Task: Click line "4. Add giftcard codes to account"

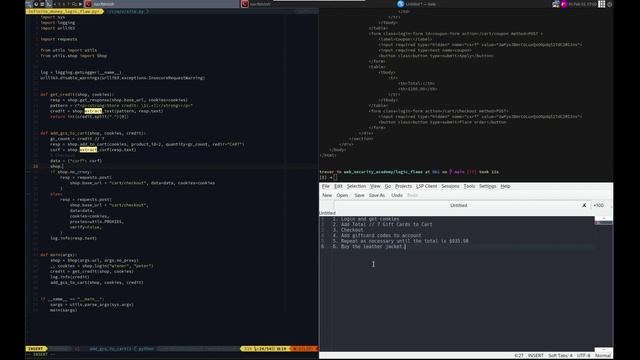Action: [377, 236]
